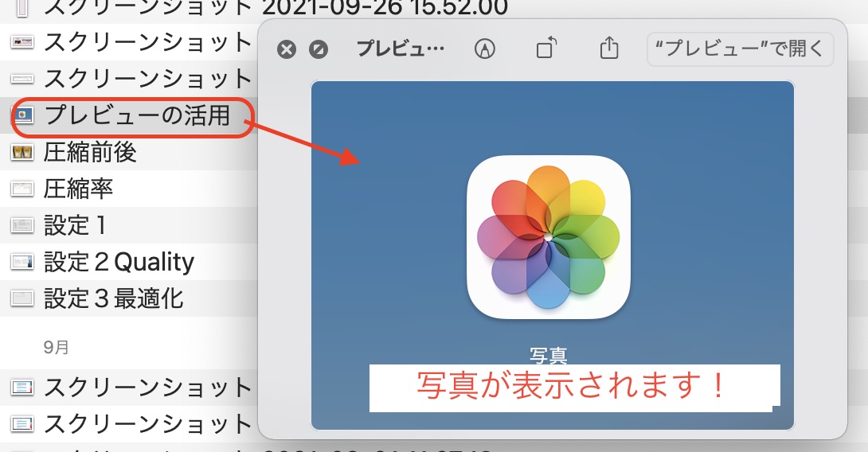Screen dimensions: 868x452
Task: Click the 圧縮率 file thumbnail icon
Action: coord(22,189)
